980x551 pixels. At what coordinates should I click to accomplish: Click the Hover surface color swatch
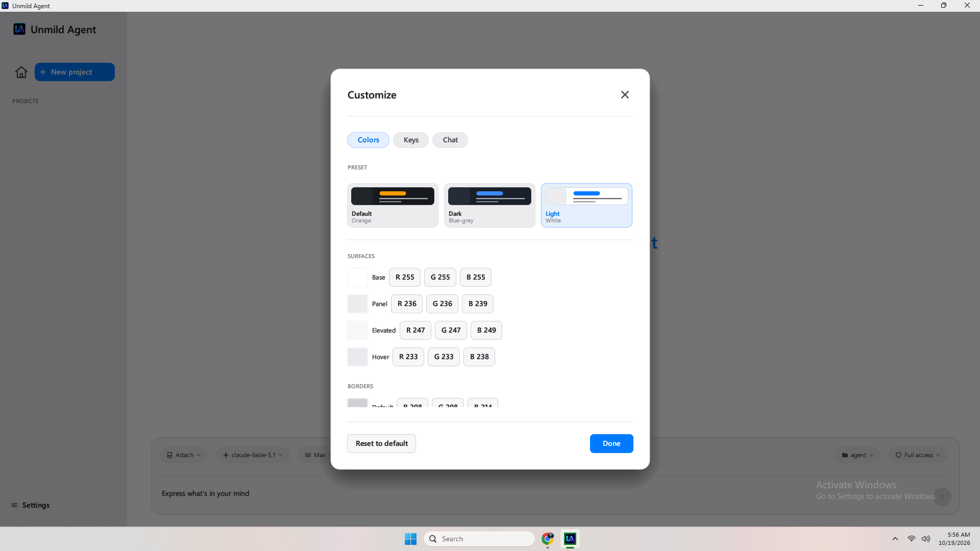click(357, 357)
